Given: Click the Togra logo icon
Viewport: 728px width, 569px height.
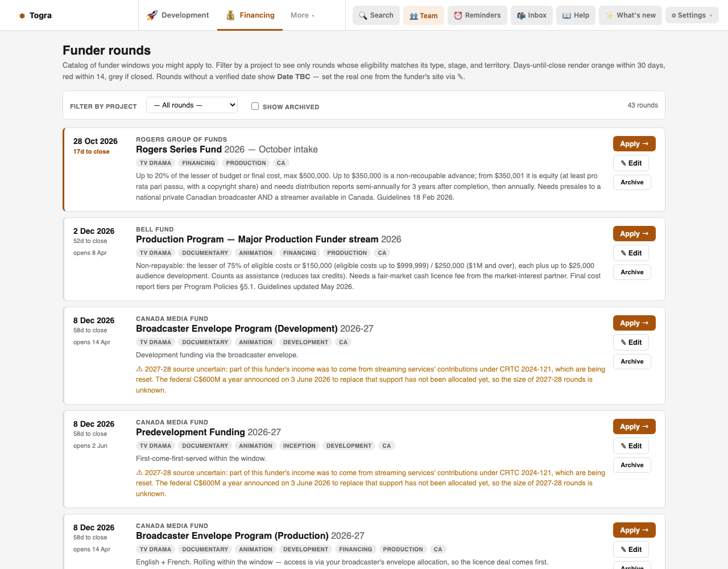Looking at the screenshot, I should click(x=22, y=15).
